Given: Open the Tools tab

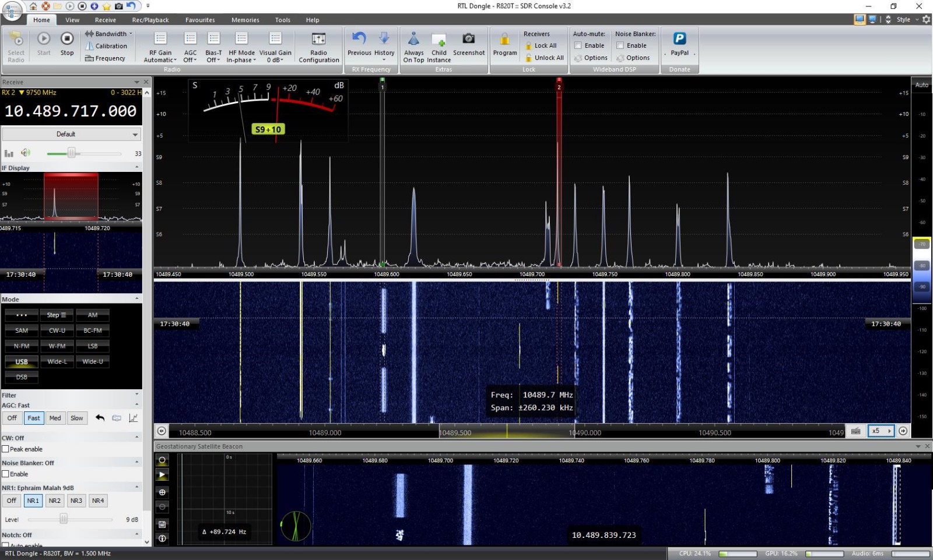Looking at the screenshot, I should click(x=283, y=20).
